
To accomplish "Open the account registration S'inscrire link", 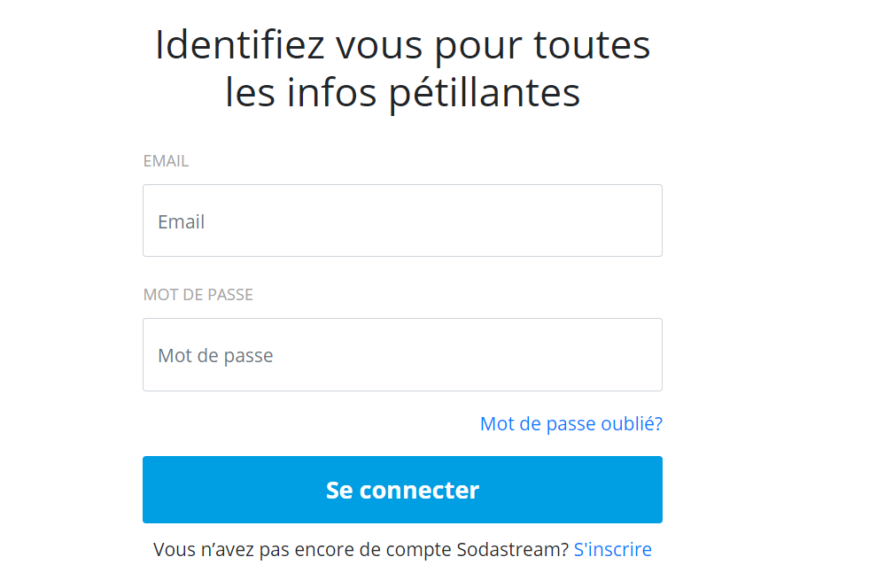I will (x=613, y=549).
